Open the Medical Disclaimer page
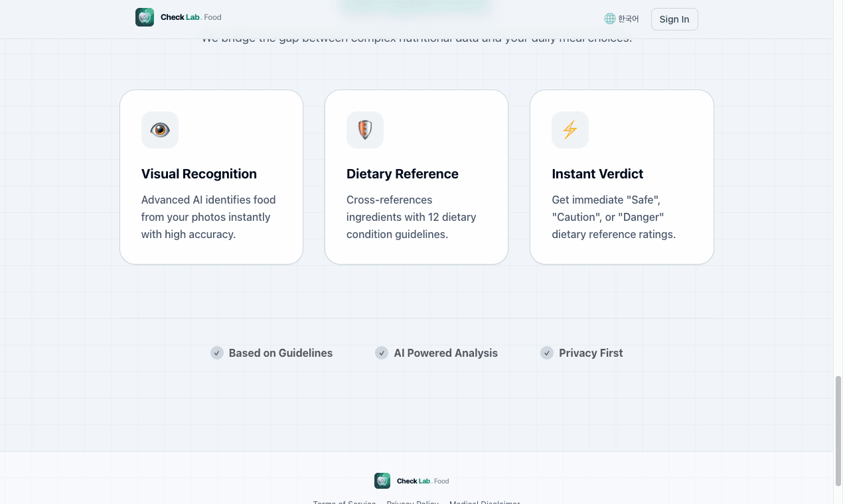Image resolution: width=843 pixels, height=504 pixels. coord(485,502)
